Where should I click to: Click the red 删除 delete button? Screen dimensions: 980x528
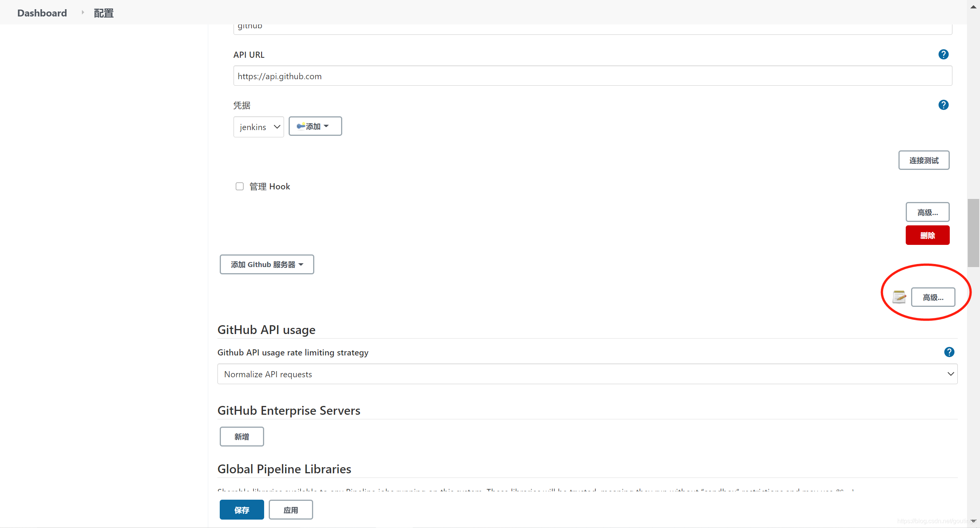click(x=928, y=235)
